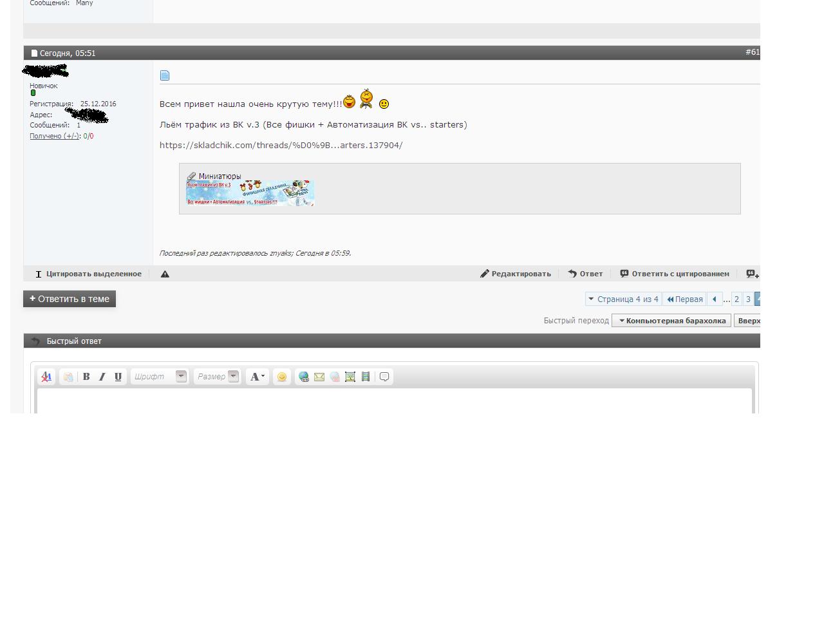
Task: Click the Ответить в теме button
Action: pos(70,299)
